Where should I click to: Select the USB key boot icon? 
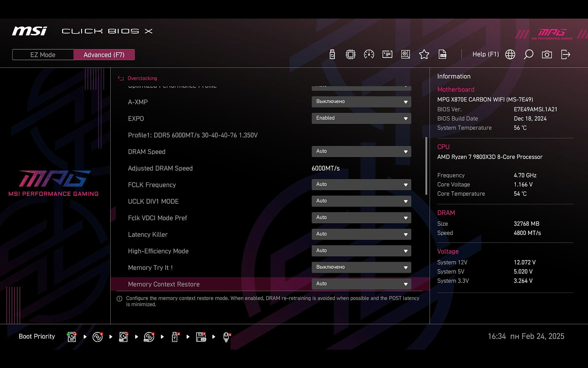pos(175,337)
